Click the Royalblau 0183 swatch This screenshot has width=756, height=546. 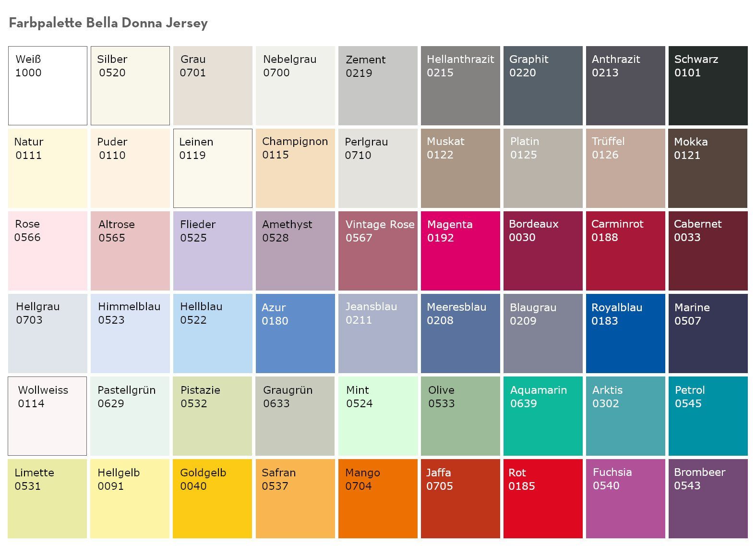(625, 333)
